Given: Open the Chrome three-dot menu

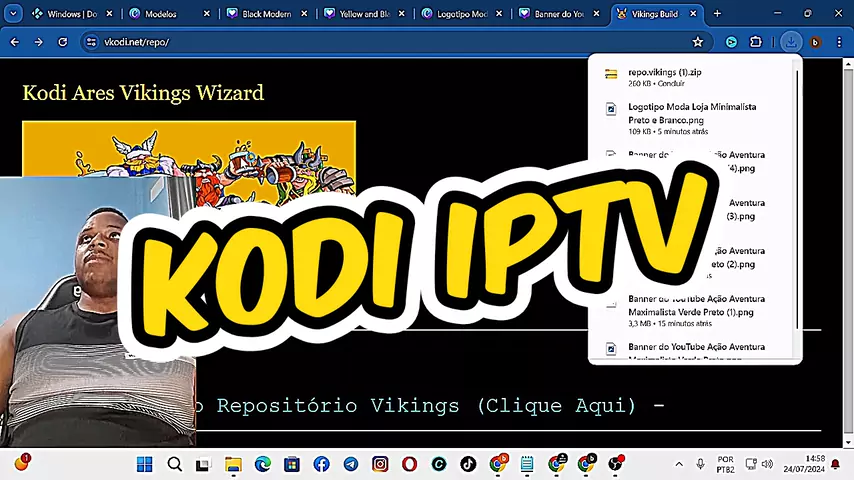Looking at the screenshot, I should pyautogui.click(x=837, y=42).
